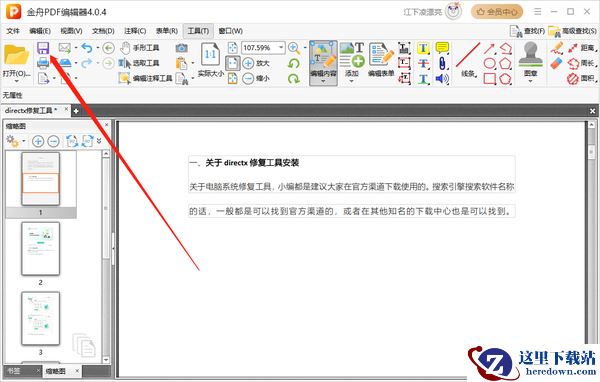Set view to 实际大小 actual size
The image size is (600, 382).
pyautogui.click(x=210, y=59)
